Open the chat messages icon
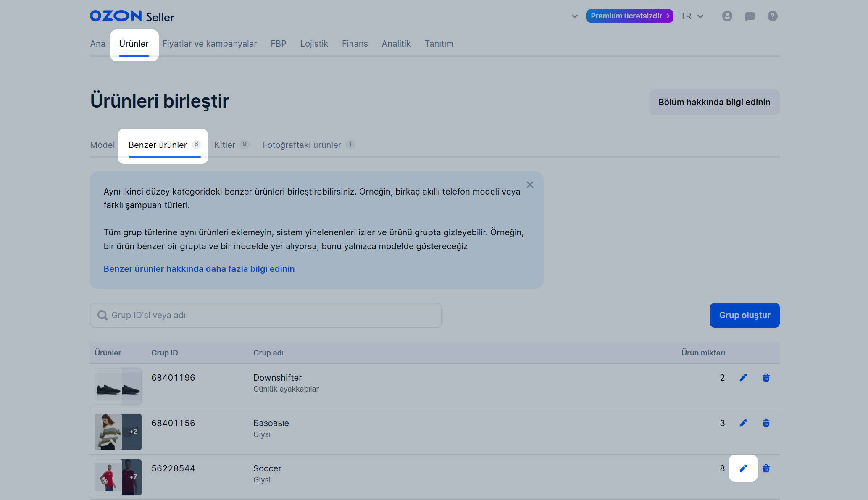868x500 pixels. tap(750, 16)
